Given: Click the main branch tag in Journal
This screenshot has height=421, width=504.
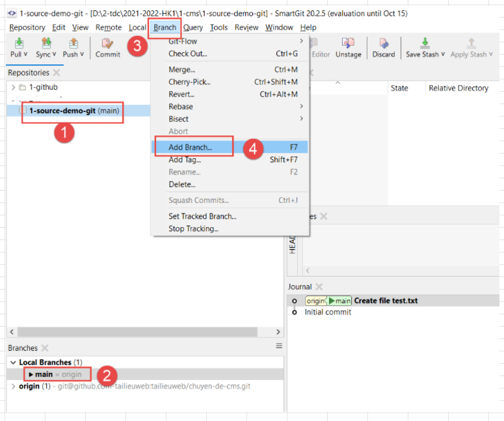Looking at the screenshot, I should click(339, 301).
